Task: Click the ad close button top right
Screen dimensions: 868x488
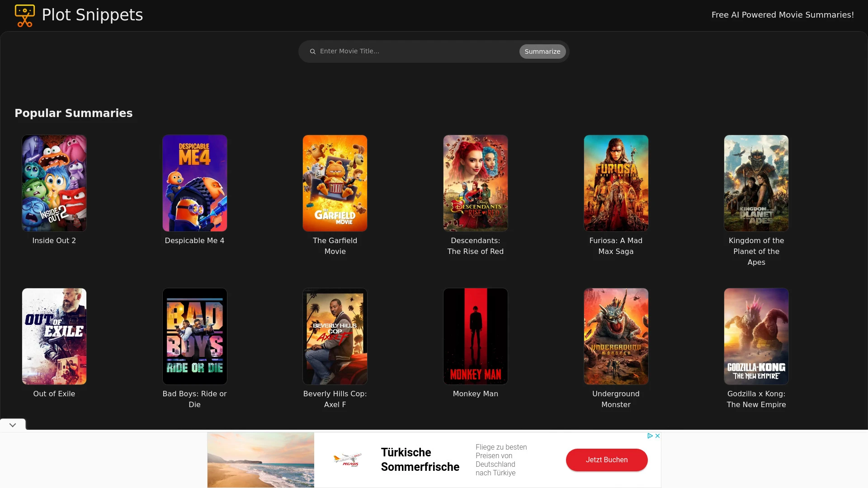Action: (658, 436)
